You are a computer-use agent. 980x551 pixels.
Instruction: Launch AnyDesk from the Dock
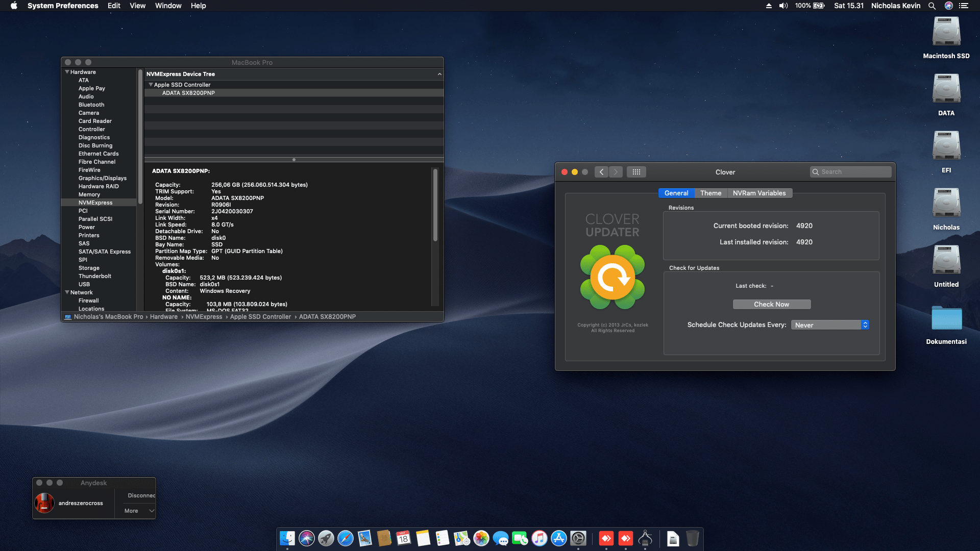point(606,539)
